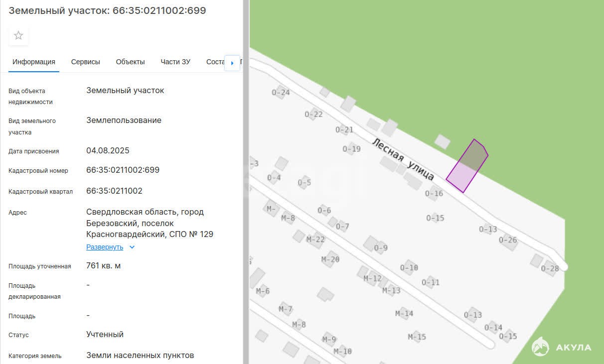Select building marker O-28 on map
Viewport: 604px width, 364px height.
[550, 268]
